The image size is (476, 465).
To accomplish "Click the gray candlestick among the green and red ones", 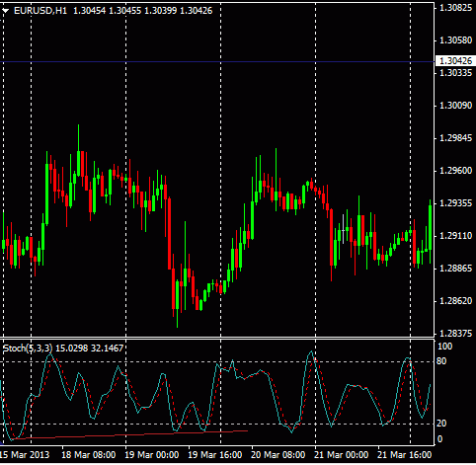I will (343, 229).
